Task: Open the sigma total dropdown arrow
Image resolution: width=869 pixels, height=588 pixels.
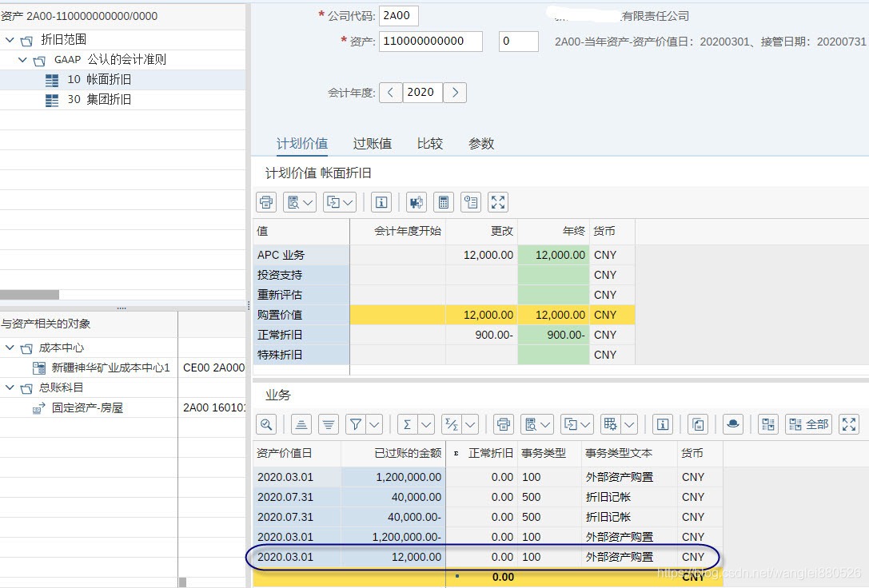Action: click(x=426, y=425)
